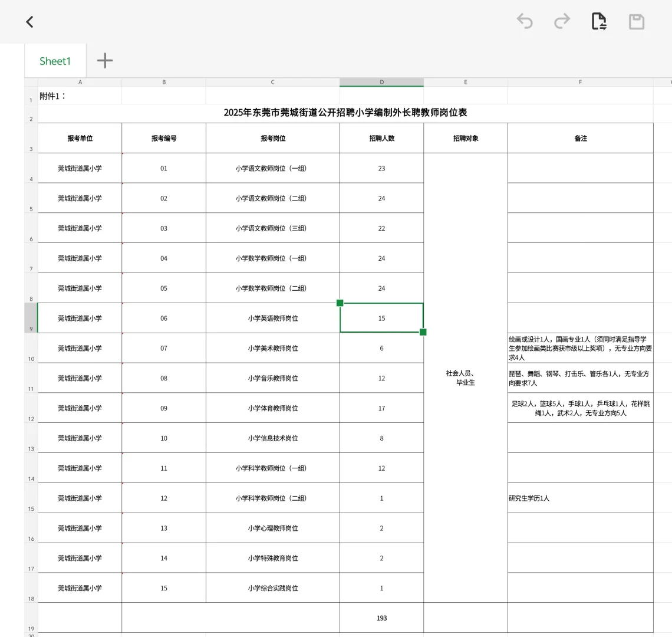The width and height of the screenshot is (672, 637).
Task: Select cell 小学数学教师岗位（一组）
Action: [272, 258]
